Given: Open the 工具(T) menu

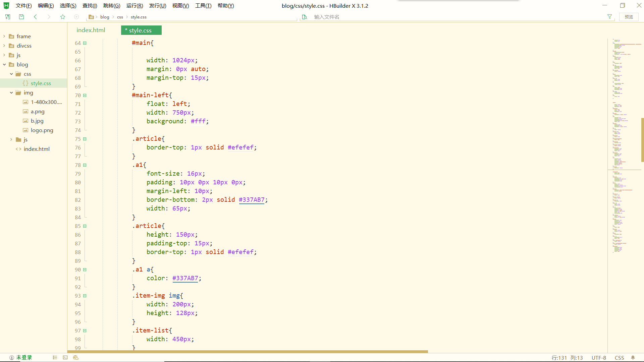Looking at the screenshot, I should 203,6.
